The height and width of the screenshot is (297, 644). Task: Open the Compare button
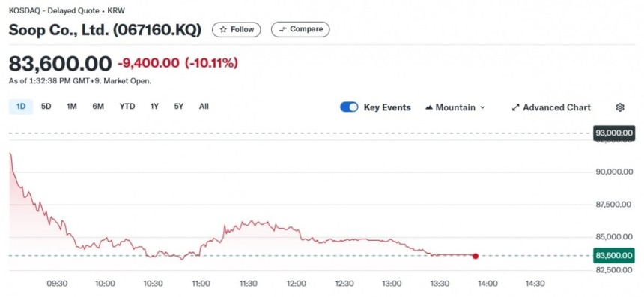(300, 29)
